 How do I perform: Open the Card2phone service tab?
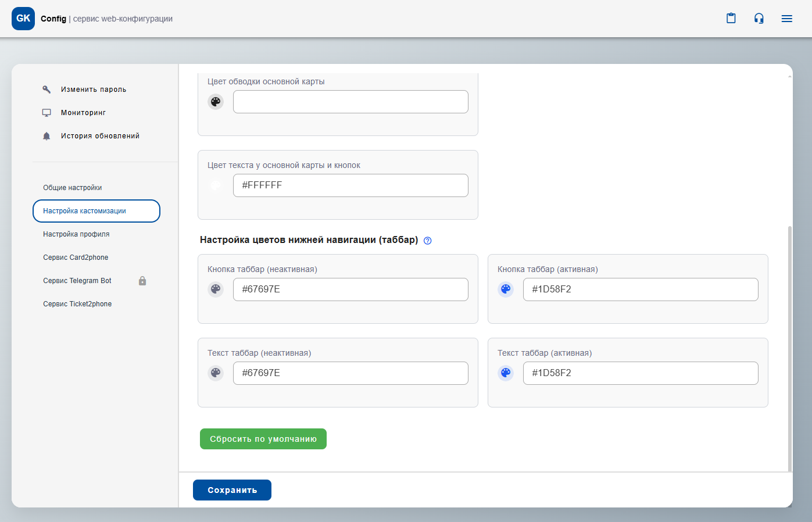pyautogui.click(x=76, y=258)
